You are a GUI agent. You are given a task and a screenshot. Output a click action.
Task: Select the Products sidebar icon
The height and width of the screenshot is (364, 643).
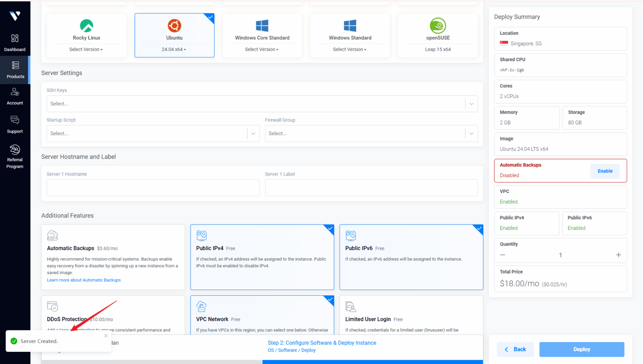click(15, 70)
